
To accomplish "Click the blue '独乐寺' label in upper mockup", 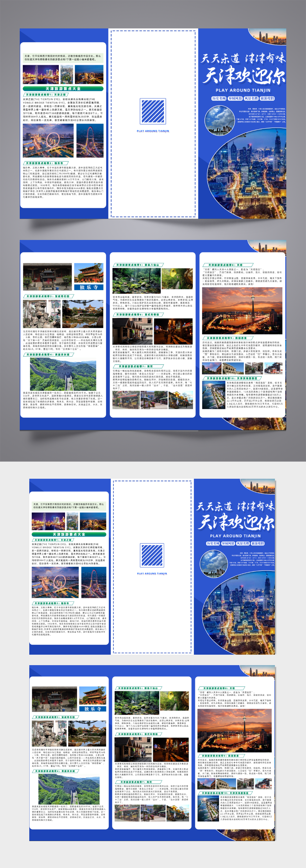I will 89,287.
